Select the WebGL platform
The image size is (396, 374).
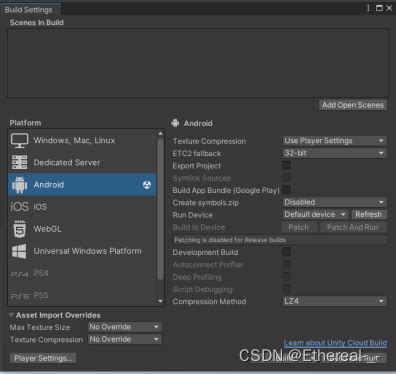(82, 229)
